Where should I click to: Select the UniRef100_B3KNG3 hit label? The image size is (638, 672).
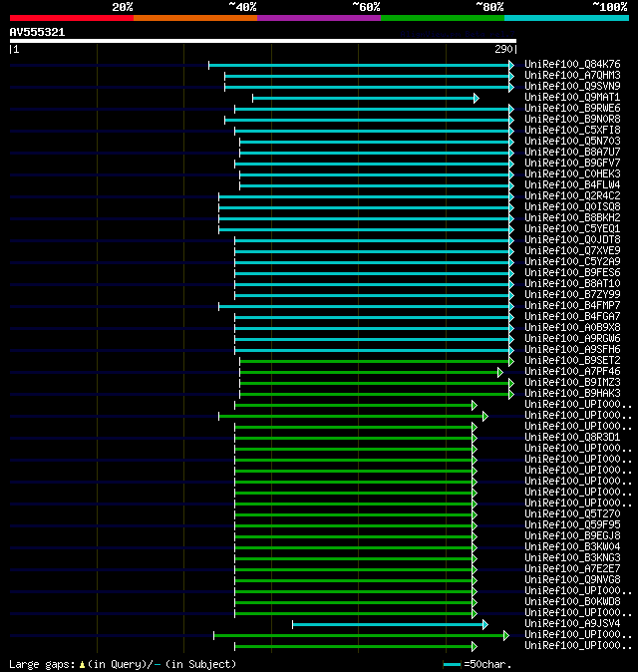(x=572, y=558)
